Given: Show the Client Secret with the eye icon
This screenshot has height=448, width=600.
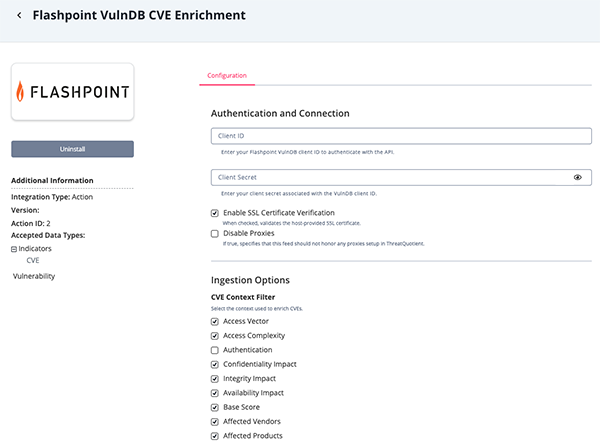Looking at the screenshot, I should click(578, 177).
